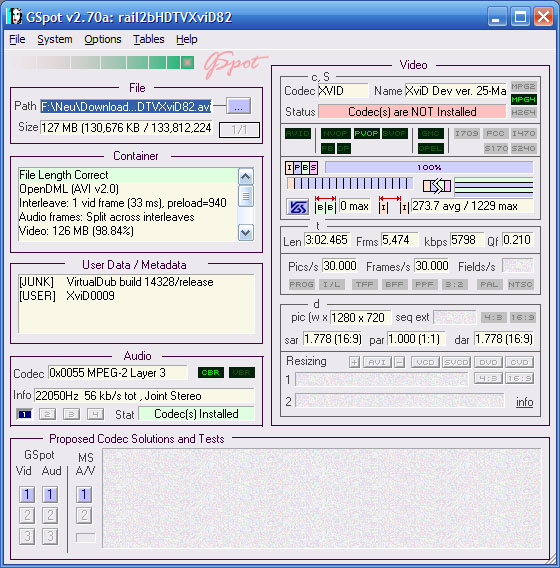This screenshot has height=568, width=560.
Task: Open the Options menu
Action: point(103,39)
